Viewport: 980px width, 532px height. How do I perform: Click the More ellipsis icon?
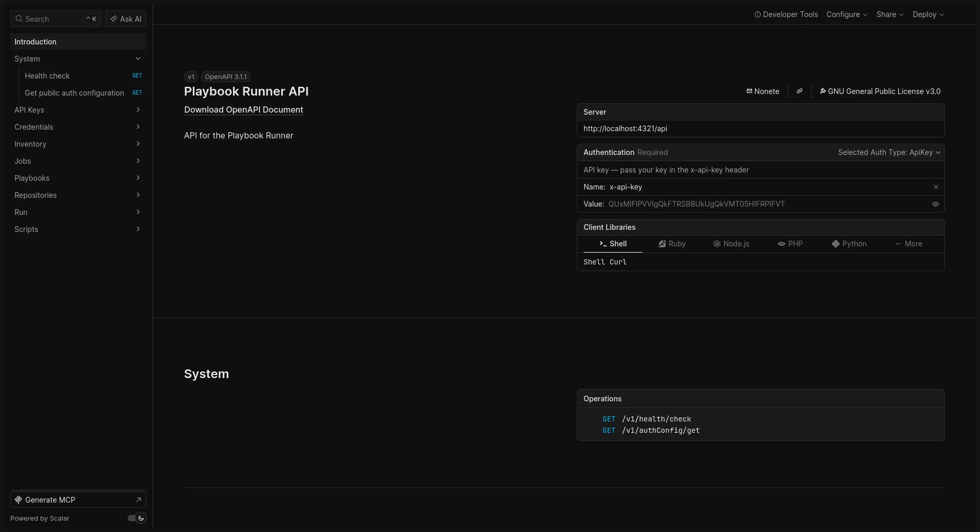click(898, 244)
